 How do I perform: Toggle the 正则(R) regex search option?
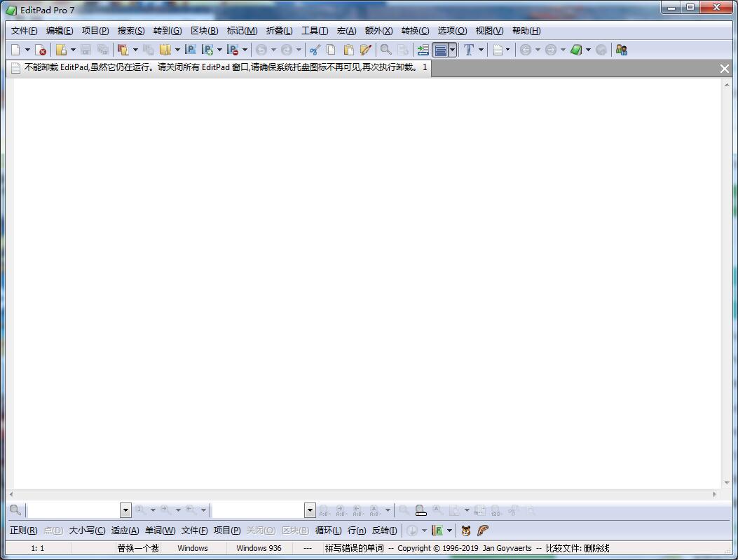click(23, 531)
